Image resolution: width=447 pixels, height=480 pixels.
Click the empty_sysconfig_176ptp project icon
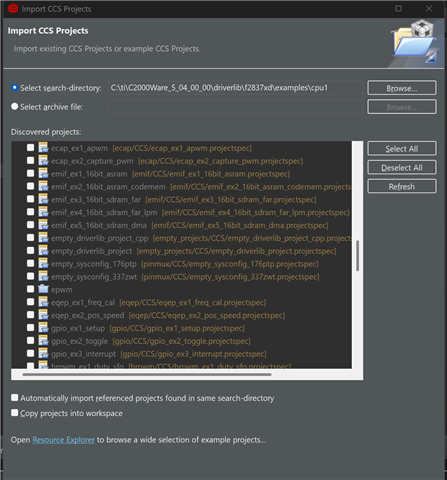click(43, 264)
